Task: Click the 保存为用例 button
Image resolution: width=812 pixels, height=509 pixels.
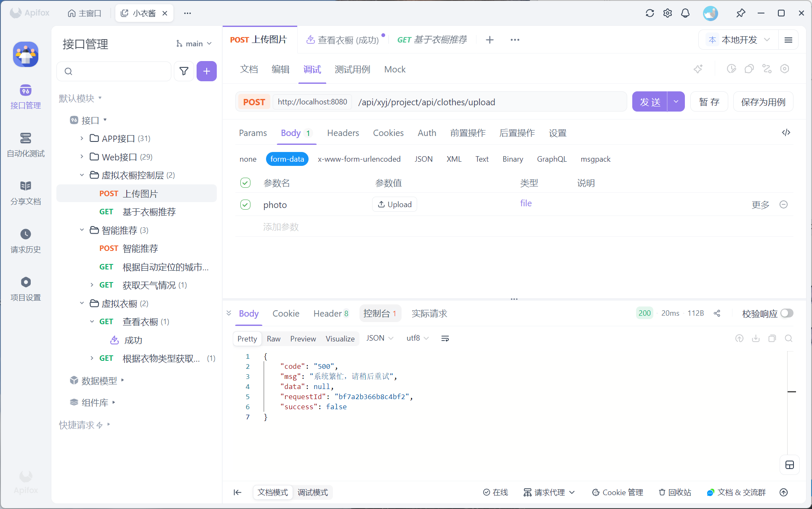Action: tap(763, 102)
